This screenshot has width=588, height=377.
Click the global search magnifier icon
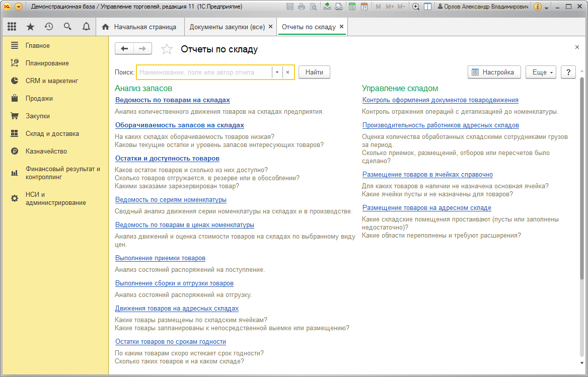point(67,27)
